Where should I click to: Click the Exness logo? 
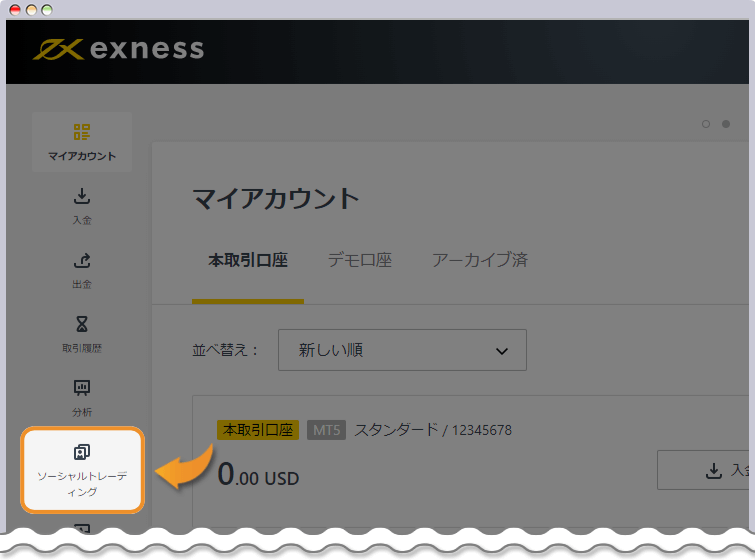(x=118, y=49)
